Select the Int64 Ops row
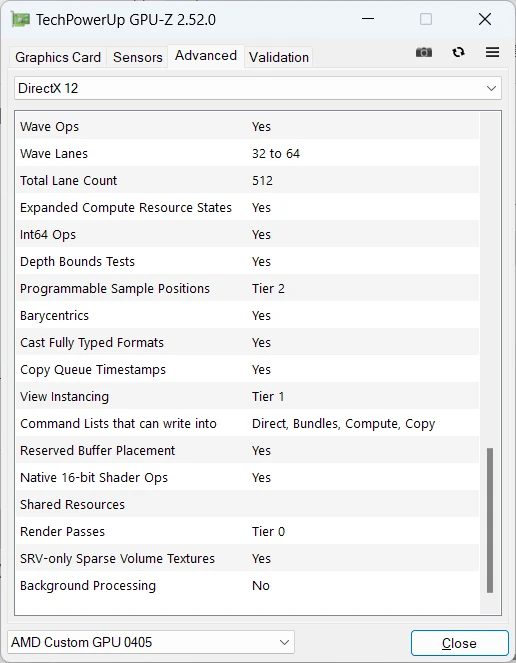The width and height of the screenshot is (516, 663). click(x=247, y=235)
